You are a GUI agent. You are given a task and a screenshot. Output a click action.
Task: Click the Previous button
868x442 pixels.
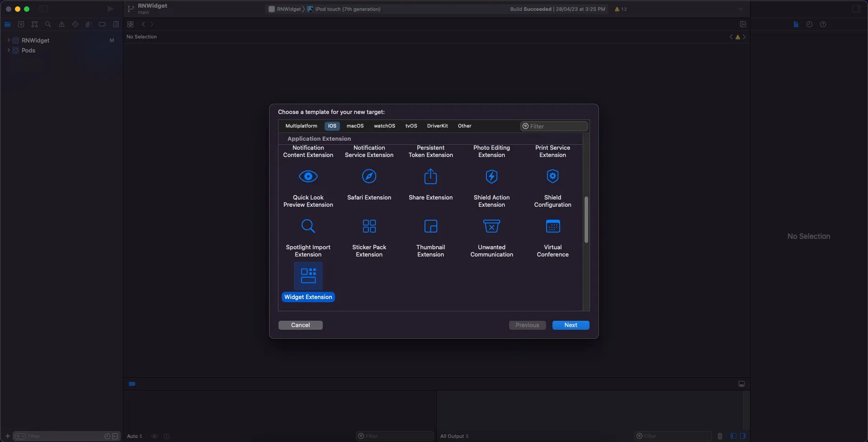(x=527, y=325)
